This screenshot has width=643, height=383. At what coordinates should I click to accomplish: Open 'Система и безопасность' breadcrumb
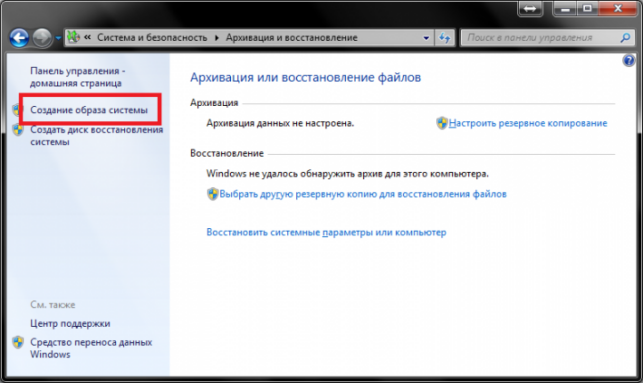tap(152, 37)
